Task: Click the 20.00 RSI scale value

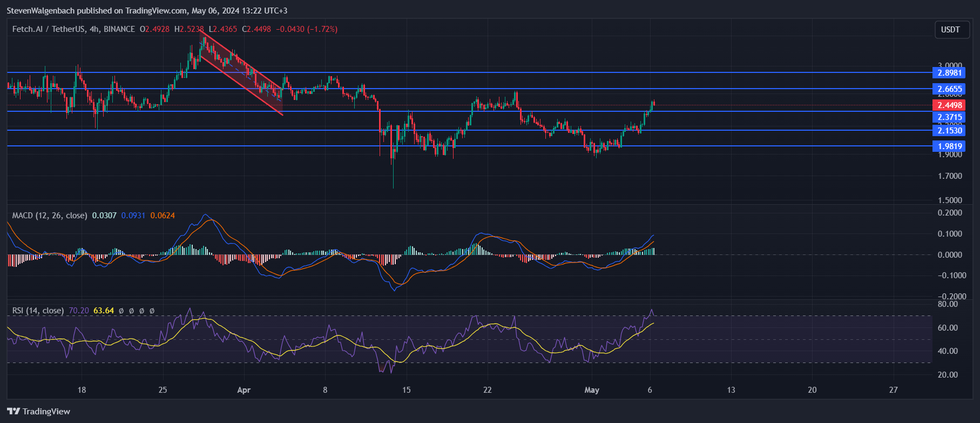Action: [949, 375]
